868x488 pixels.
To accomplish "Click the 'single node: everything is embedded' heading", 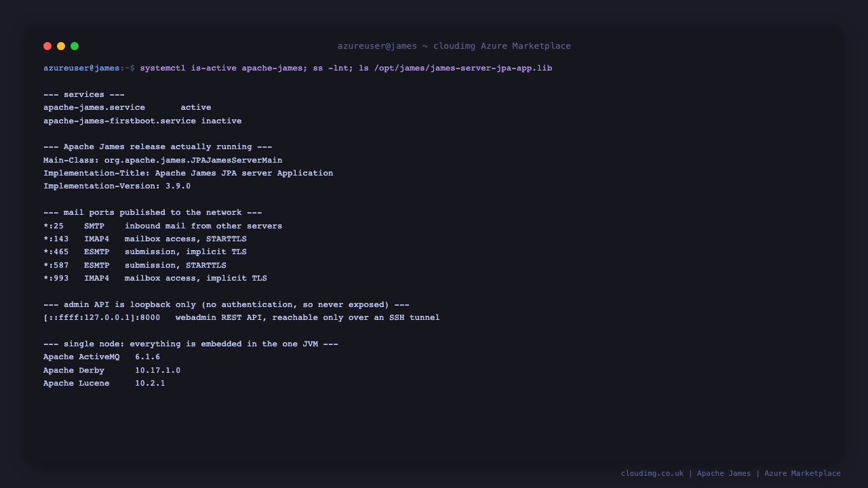I will pos(191,344).
